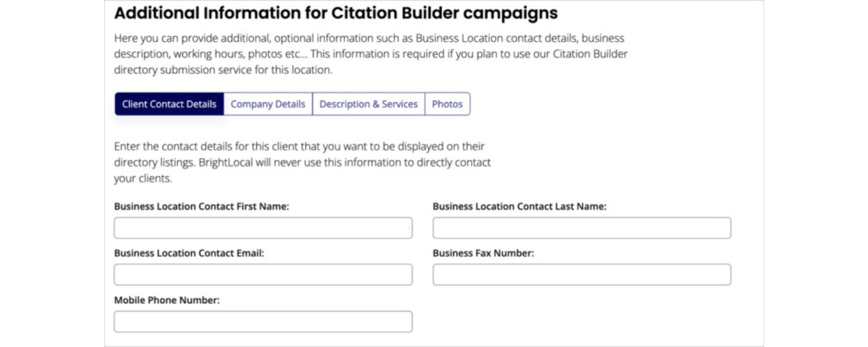868x347 pixels.
Task: Click the contact details instruction text
Action: coord(301,162)
